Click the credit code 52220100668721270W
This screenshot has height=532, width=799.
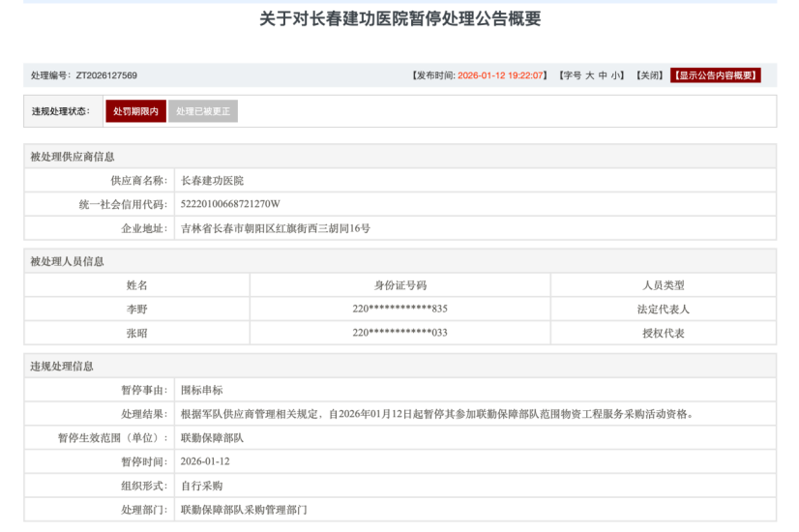point(230,204)
